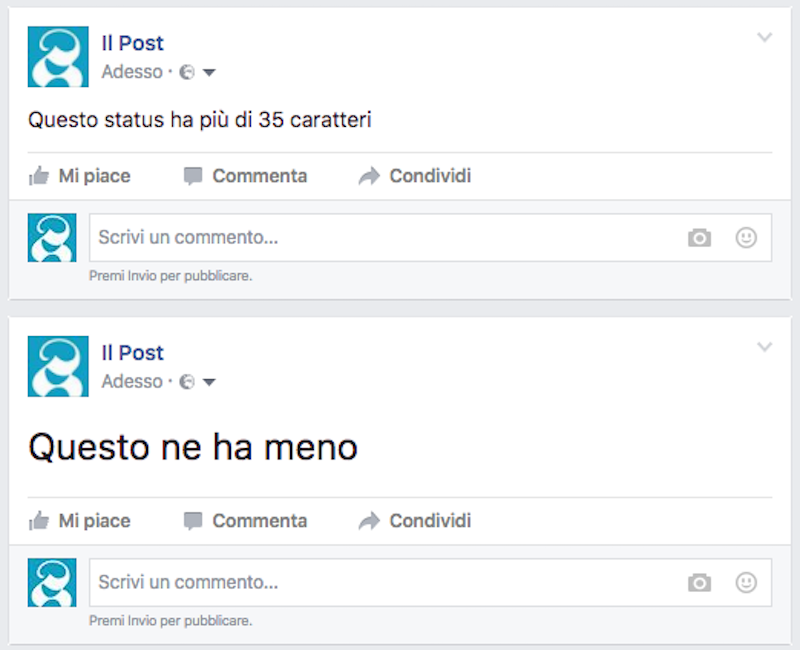
Task: Attach photo using camera icon in first comment box
Action: (x=699, y=238)
